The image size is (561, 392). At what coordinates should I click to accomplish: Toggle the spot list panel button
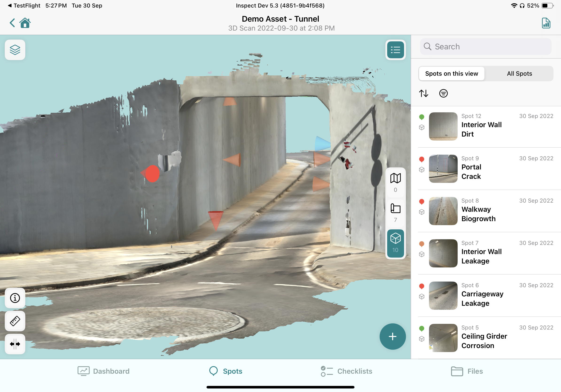coord(395,50)
